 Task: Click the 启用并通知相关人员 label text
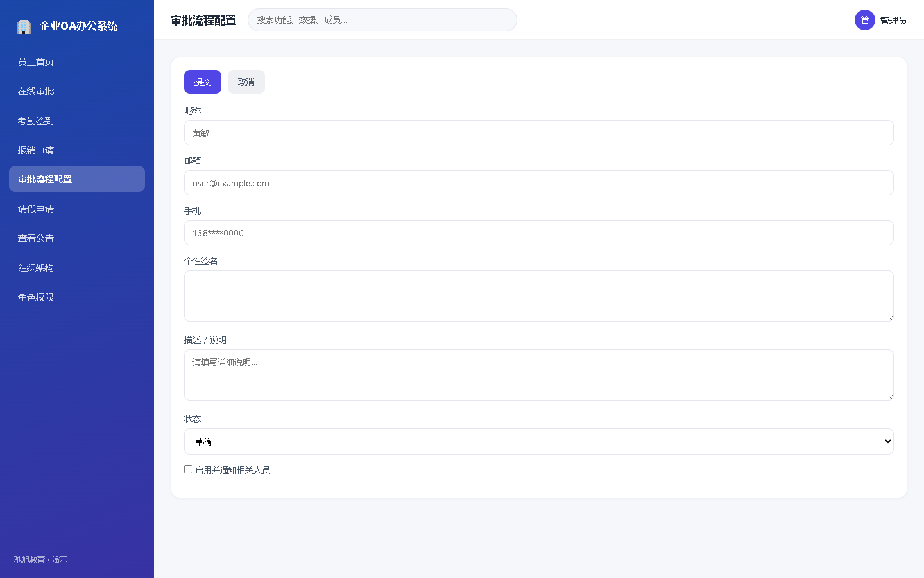232,470
